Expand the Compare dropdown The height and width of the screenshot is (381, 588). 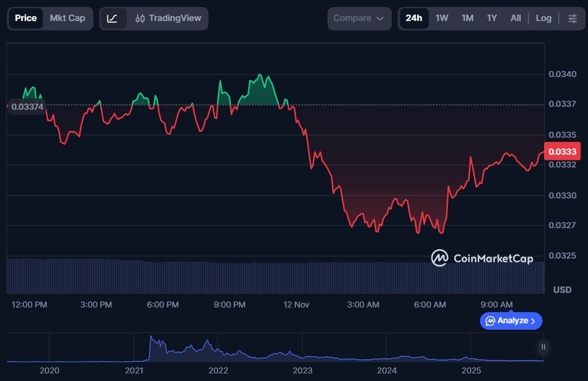click(359, 19)
